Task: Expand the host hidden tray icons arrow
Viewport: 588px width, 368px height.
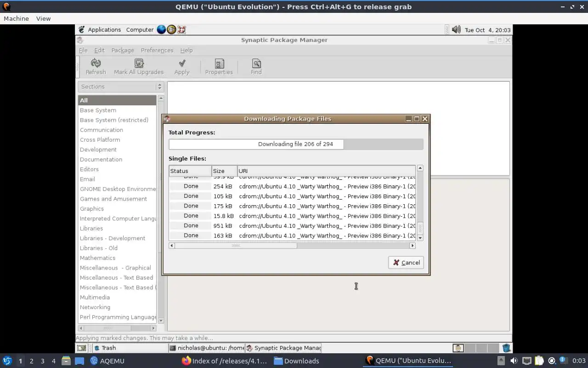Action: coord(501,361)
